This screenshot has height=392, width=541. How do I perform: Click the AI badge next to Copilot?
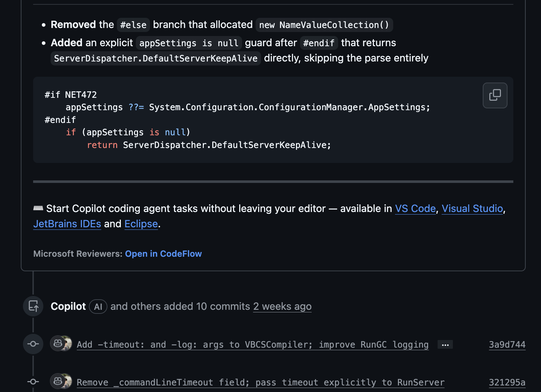pos(98,307)
